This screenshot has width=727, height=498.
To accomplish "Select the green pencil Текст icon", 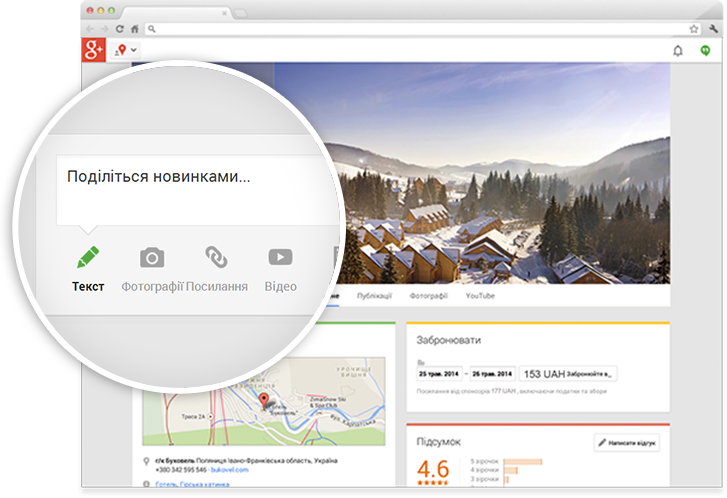I will [88, 257].
